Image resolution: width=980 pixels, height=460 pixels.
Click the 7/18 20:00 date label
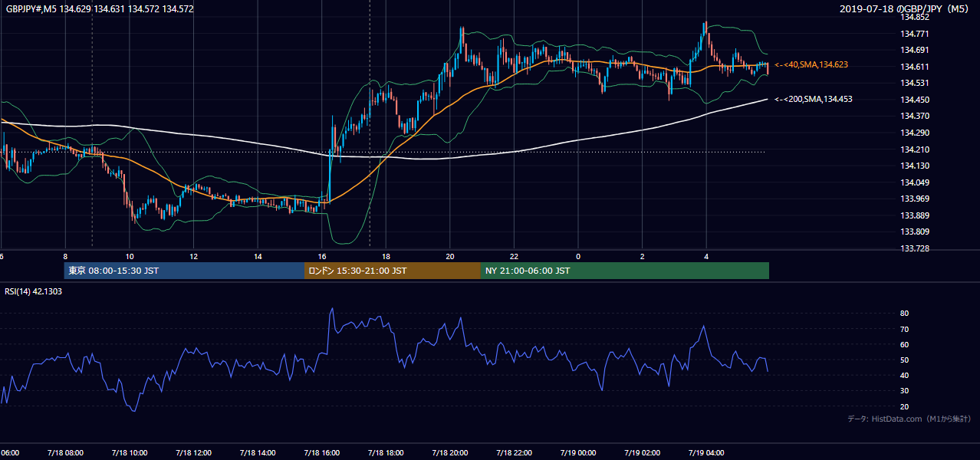[450, 452]
